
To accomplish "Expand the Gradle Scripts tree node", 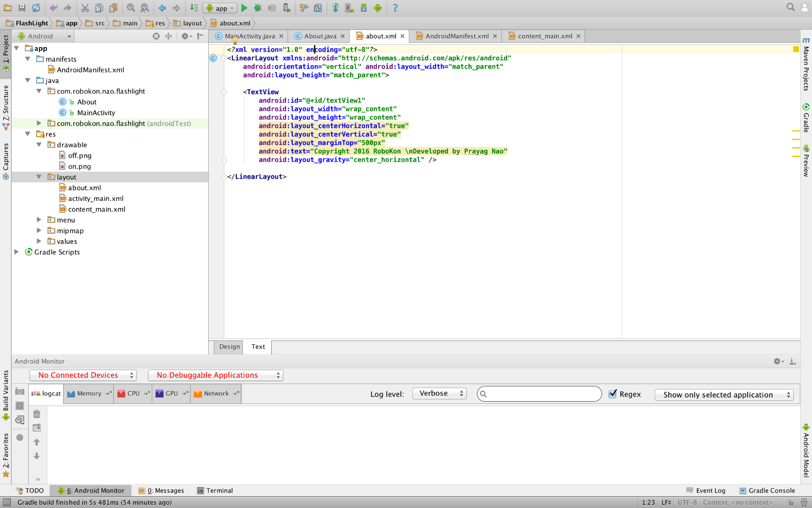I will (x=16, y=252).
